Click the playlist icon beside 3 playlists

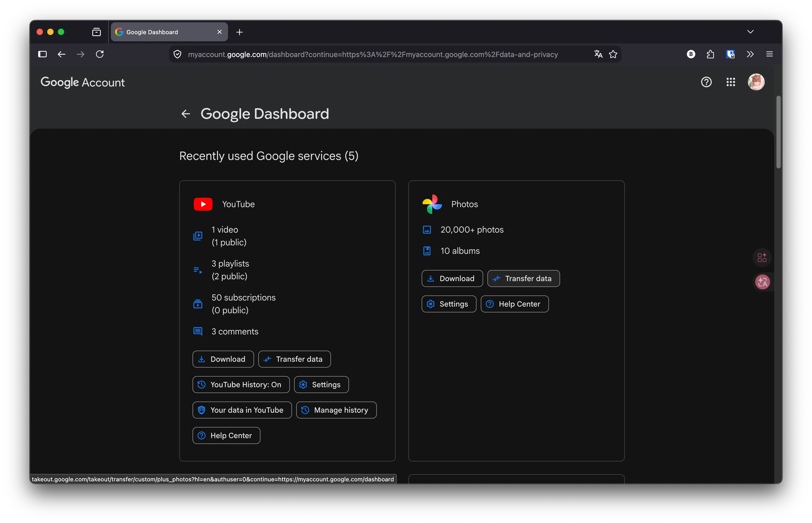(198, 270)
